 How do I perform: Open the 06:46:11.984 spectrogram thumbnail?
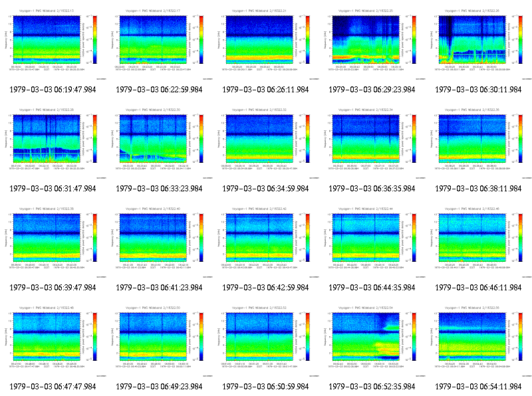[479, 242]
